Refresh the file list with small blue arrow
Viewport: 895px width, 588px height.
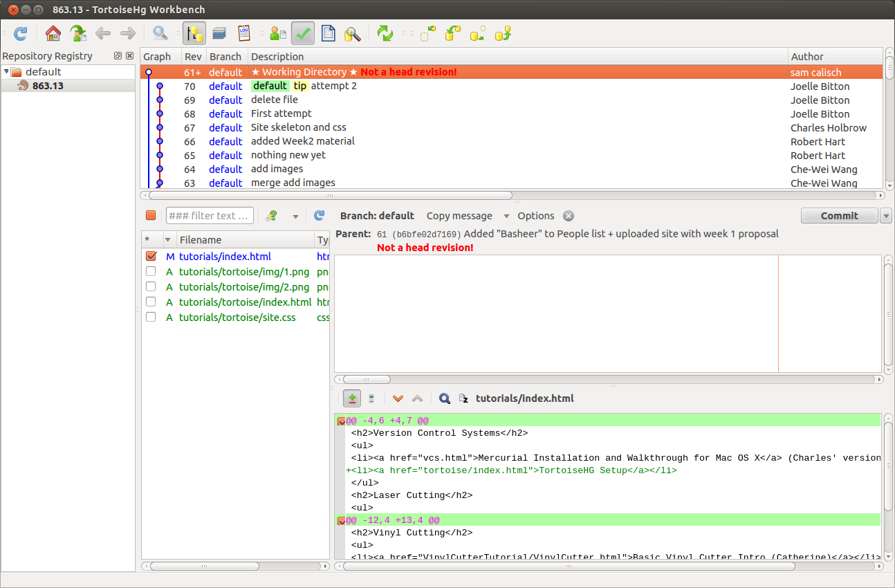[319, 216]
